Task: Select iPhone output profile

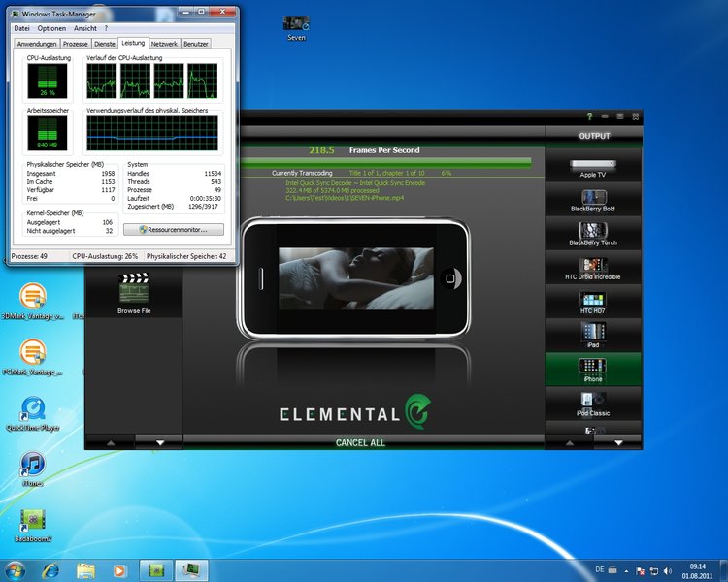Action: click(593, 370)
